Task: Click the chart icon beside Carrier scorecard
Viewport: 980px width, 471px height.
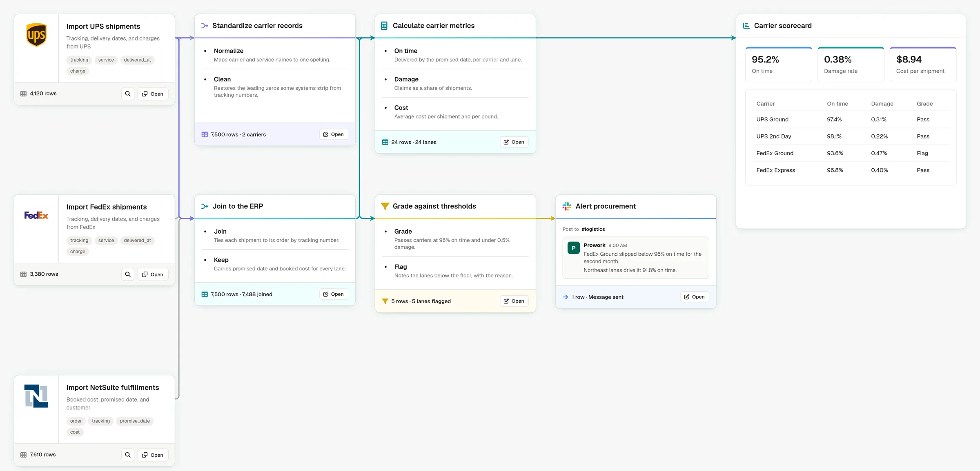Action: pyautogui.click(x=746, y=26)
